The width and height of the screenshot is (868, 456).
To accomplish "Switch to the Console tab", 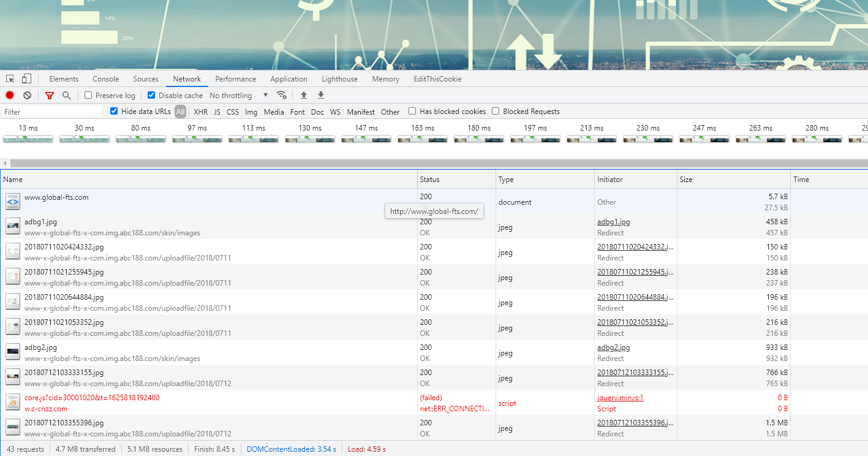I will click(x=105, y=79).
